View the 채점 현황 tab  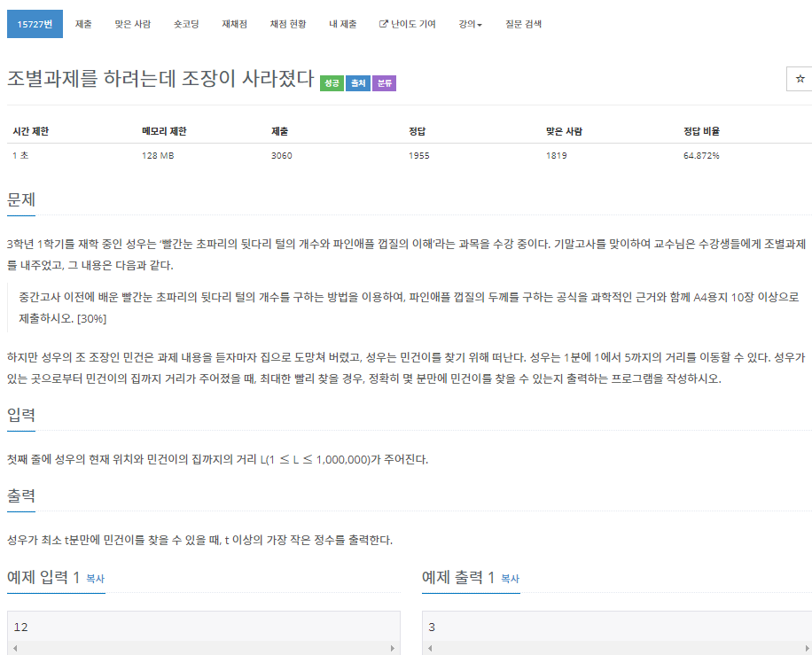pos(288,24)
